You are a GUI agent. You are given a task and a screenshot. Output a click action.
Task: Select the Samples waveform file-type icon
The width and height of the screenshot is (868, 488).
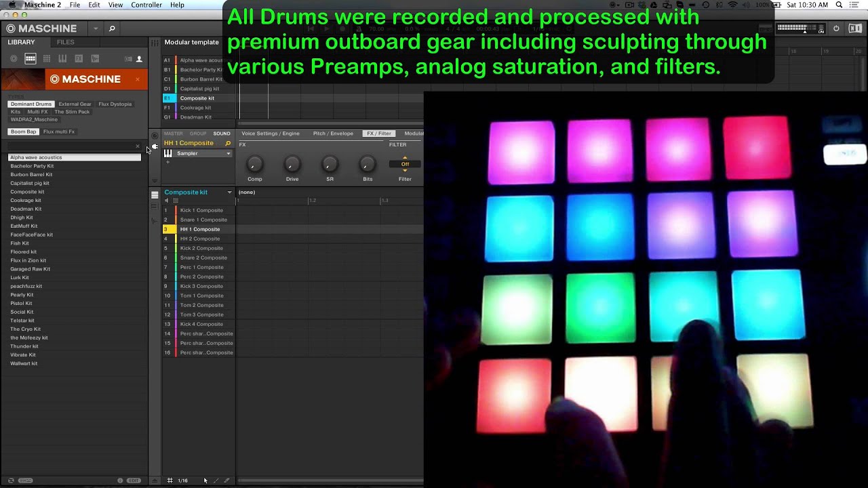click(95, 59)
